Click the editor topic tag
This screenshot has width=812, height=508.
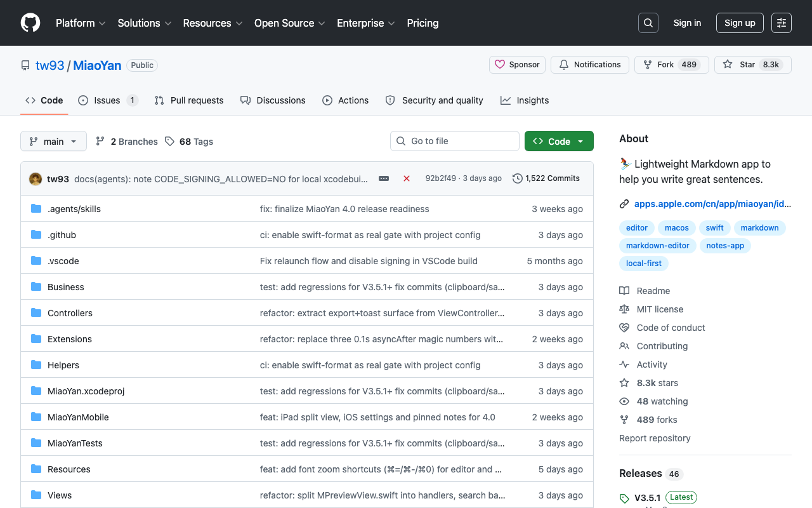637,228
